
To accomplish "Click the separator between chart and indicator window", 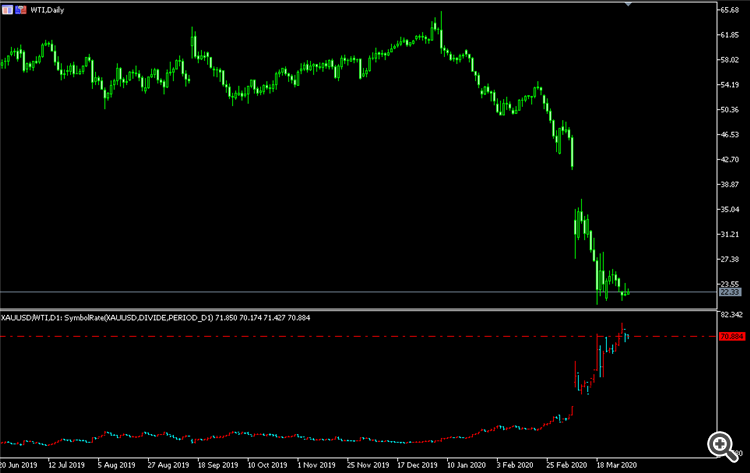I will 358,309.
